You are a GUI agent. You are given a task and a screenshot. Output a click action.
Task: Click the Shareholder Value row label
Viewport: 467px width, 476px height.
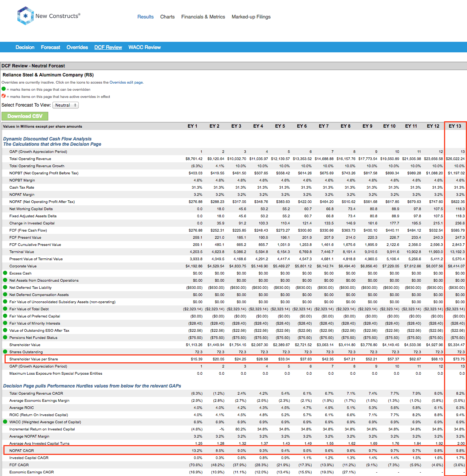tap(25, 345)
